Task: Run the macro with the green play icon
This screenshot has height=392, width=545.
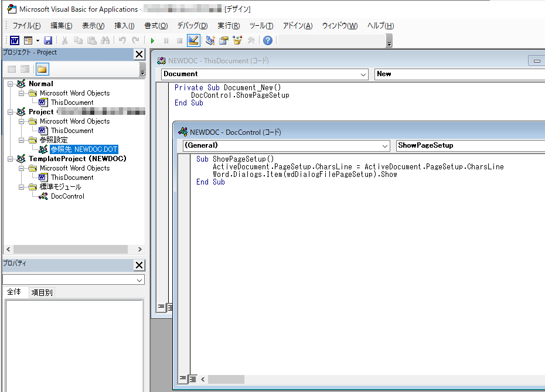Action: 152,40
